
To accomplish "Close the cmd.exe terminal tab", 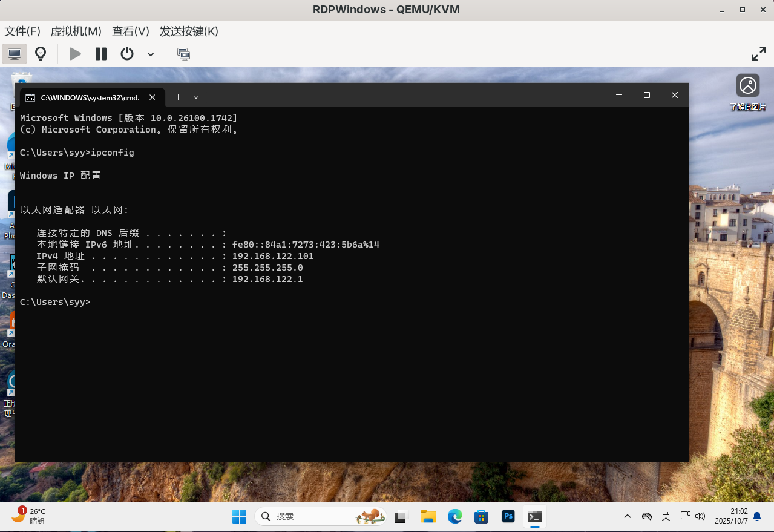I will (153, 97).
